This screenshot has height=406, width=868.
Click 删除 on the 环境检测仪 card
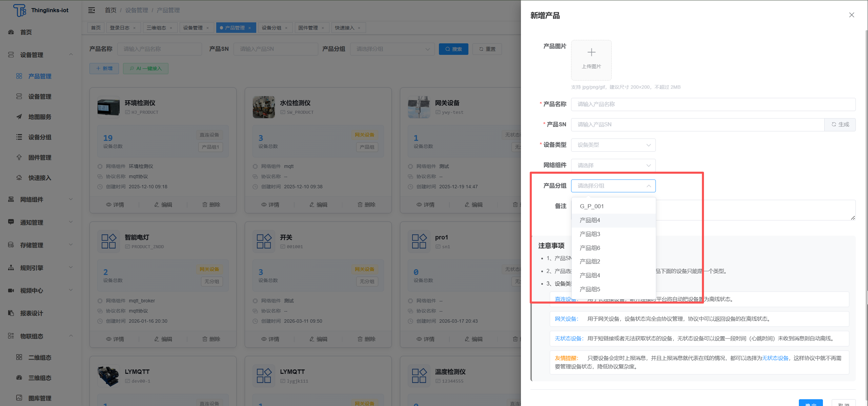tap(211, 205)
